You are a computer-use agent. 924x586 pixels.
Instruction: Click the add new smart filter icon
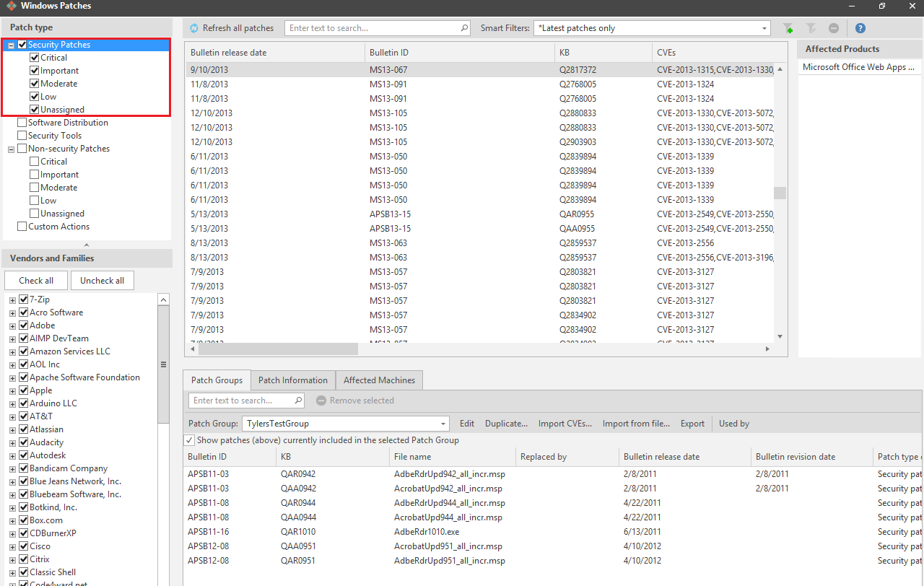(788, 28)
